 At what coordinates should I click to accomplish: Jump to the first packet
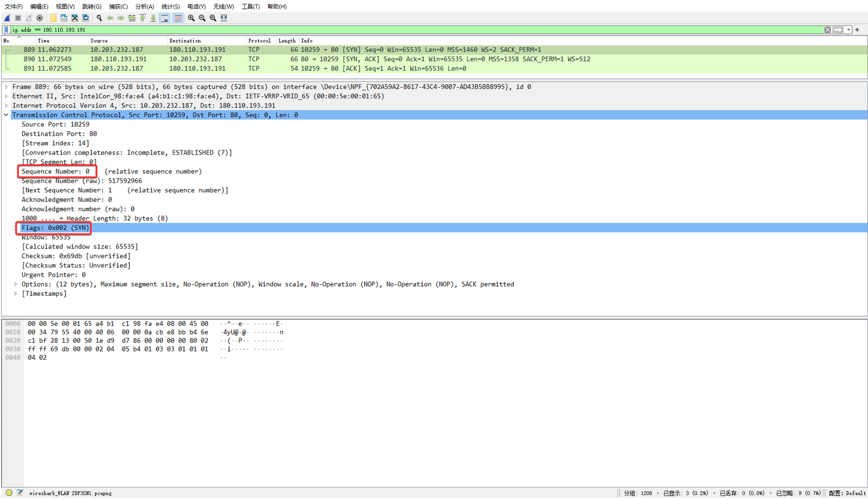point(143,18)
